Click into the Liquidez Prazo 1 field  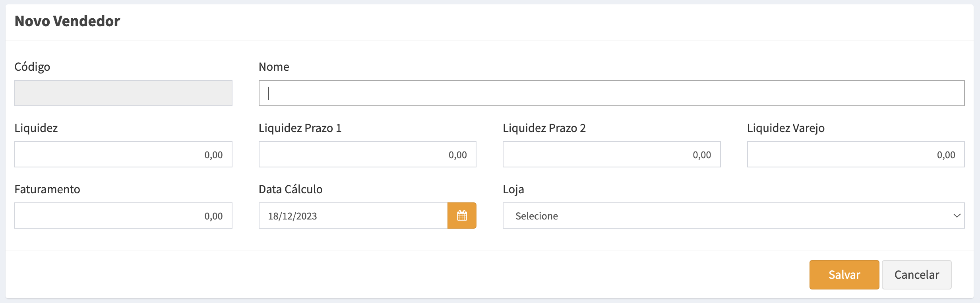[367, 154]
